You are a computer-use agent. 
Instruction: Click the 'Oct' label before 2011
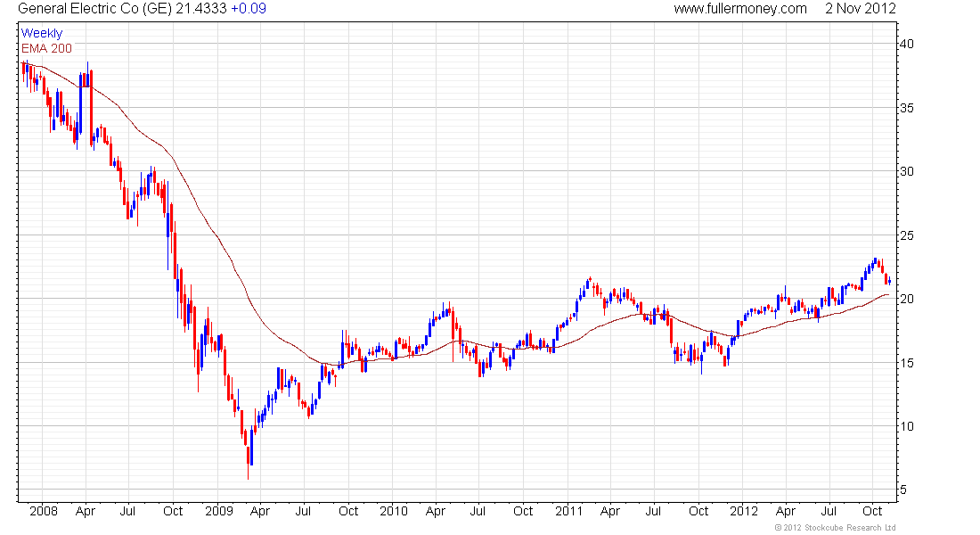523,511
